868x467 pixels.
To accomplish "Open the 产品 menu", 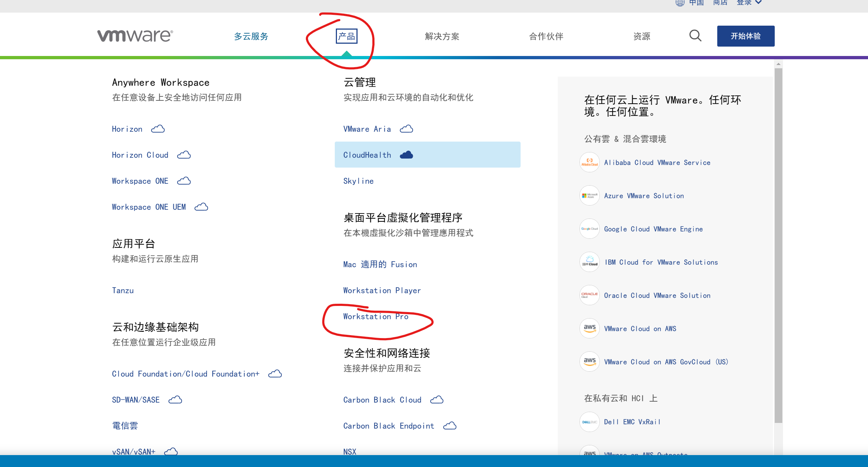I will tap(346, 36).
